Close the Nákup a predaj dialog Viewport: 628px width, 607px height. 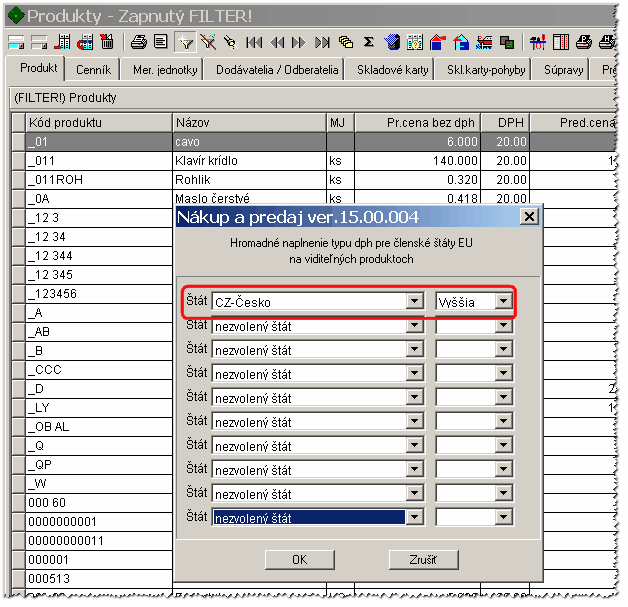click(x=529, y=217)
